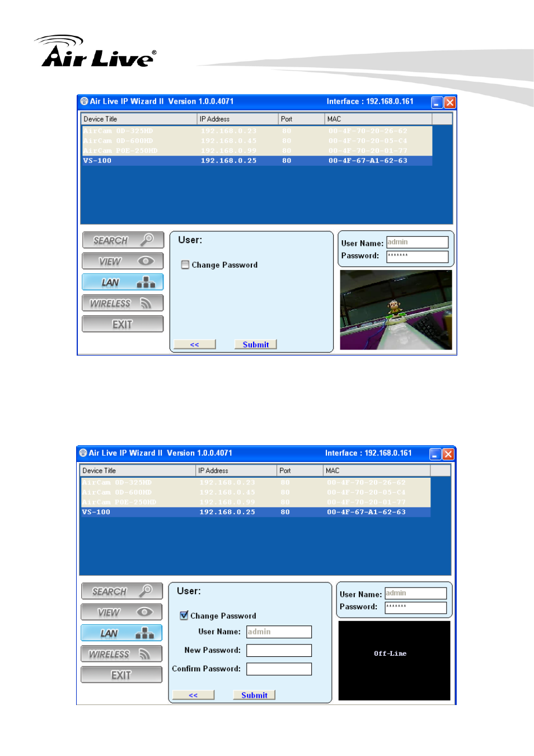Click Submit in the lower wizard window
Image resolution: width=534 pixels, height=756 pixels.
click(255, 695)
